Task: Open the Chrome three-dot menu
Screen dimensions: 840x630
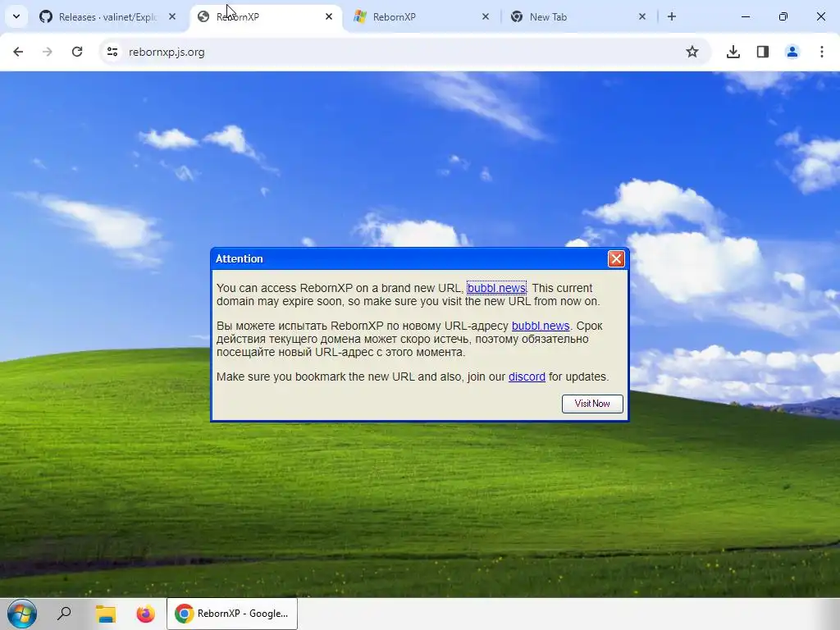Action: pos(822,52)
